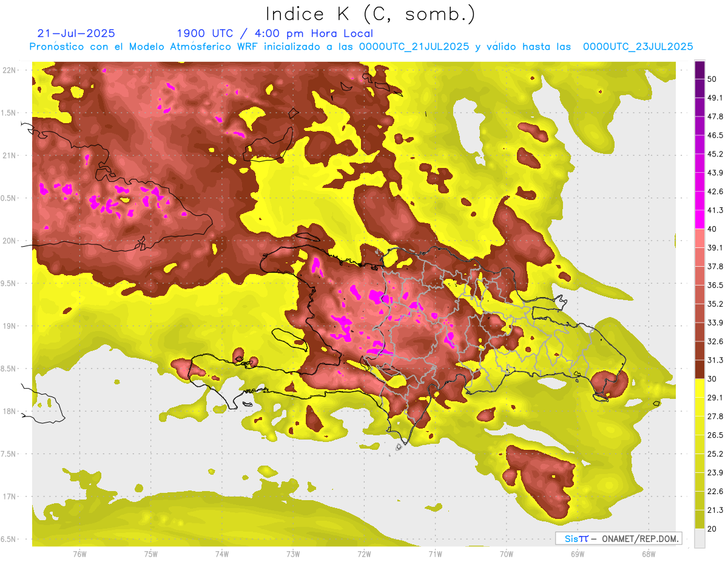Click the '36.5' colorbar label

(x=715, y=285)
